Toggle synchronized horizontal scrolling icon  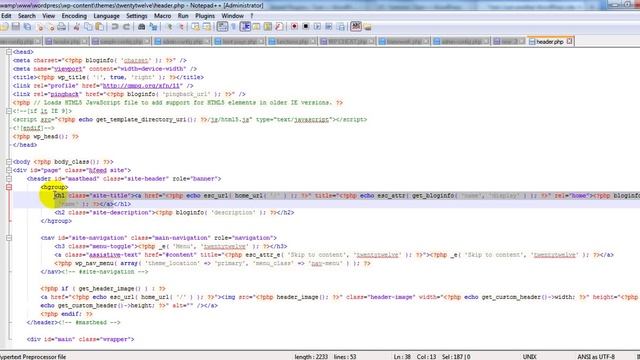tap(207, 27)
